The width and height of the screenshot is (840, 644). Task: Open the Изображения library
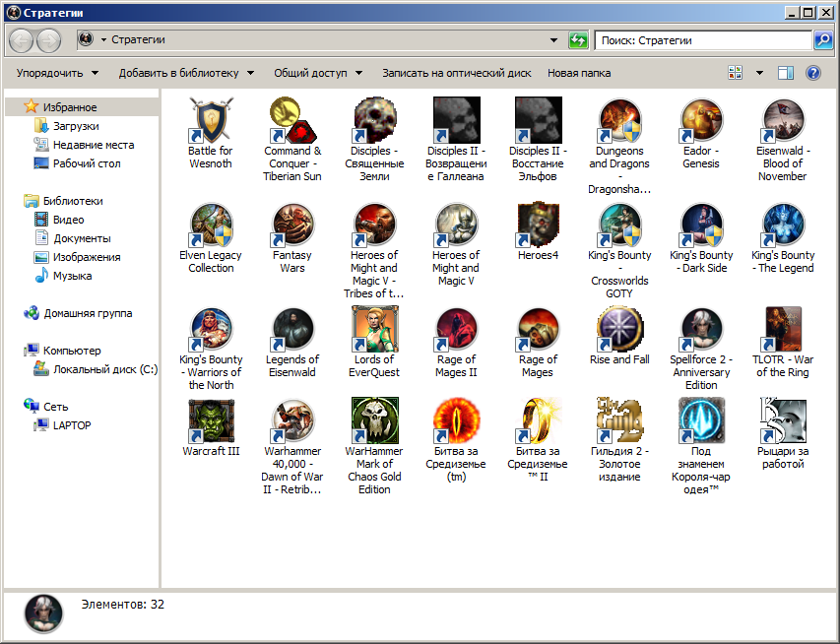77,257
